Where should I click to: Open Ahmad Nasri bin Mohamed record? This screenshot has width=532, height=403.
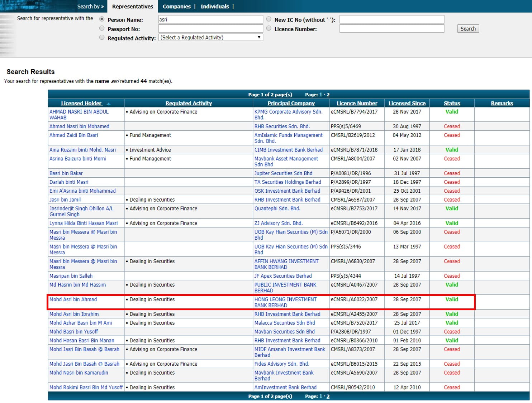[79, 126]
